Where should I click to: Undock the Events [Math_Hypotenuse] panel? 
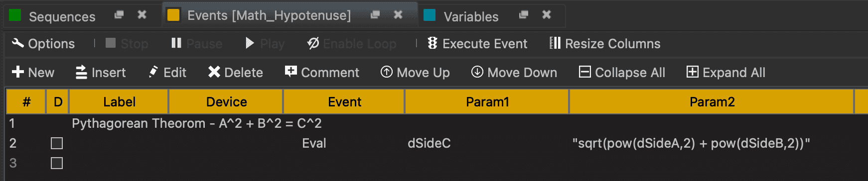375,15
